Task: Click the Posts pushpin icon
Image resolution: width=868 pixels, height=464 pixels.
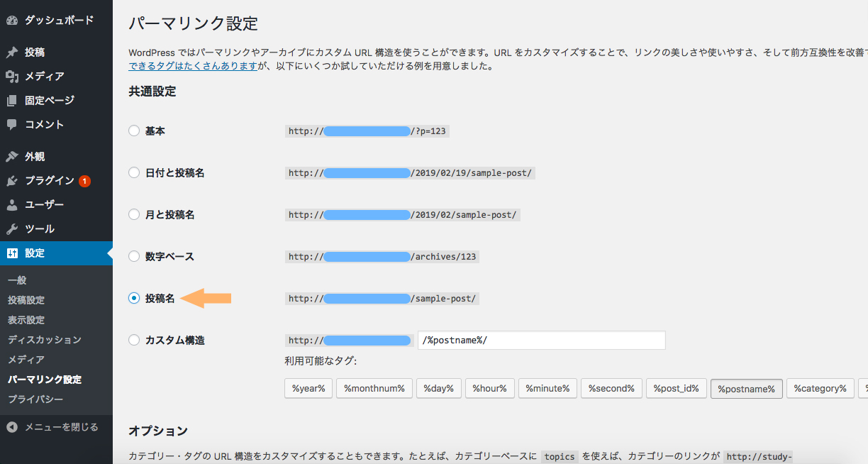Action: 12,53
